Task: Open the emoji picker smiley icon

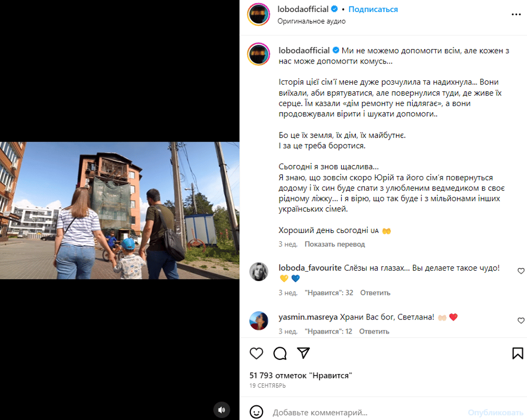Action: [256, 412]
